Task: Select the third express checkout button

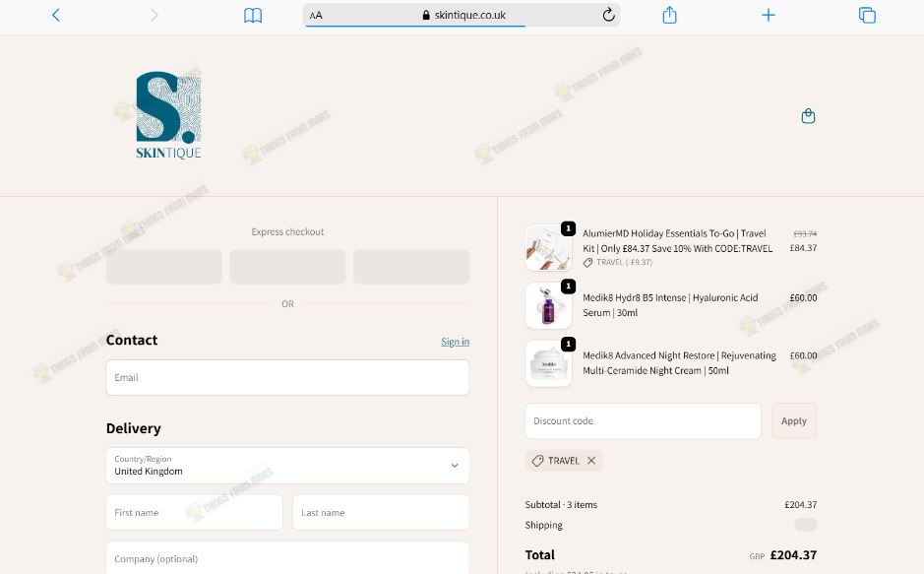Action: (x=411, y=267)
